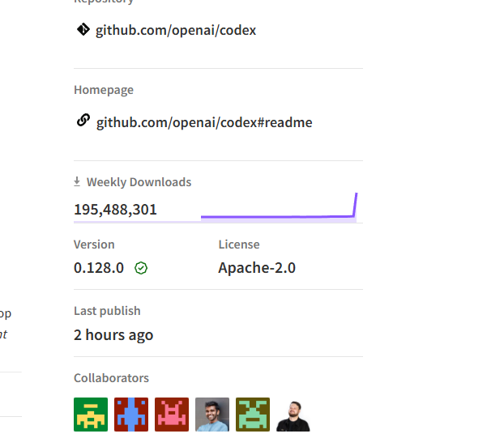
Task: Click the Homepage section label
Action: [x=104, y=90]
